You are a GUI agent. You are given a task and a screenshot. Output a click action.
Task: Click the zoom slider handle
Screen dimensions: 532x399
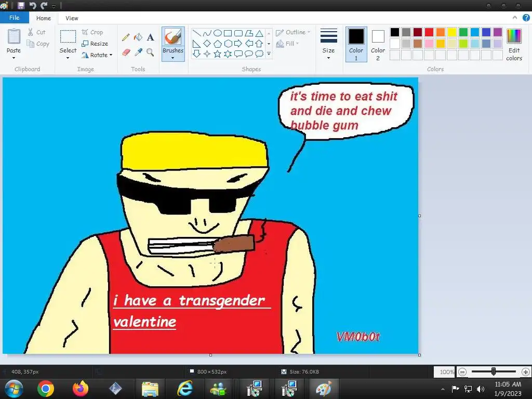[x=494, y=372]
